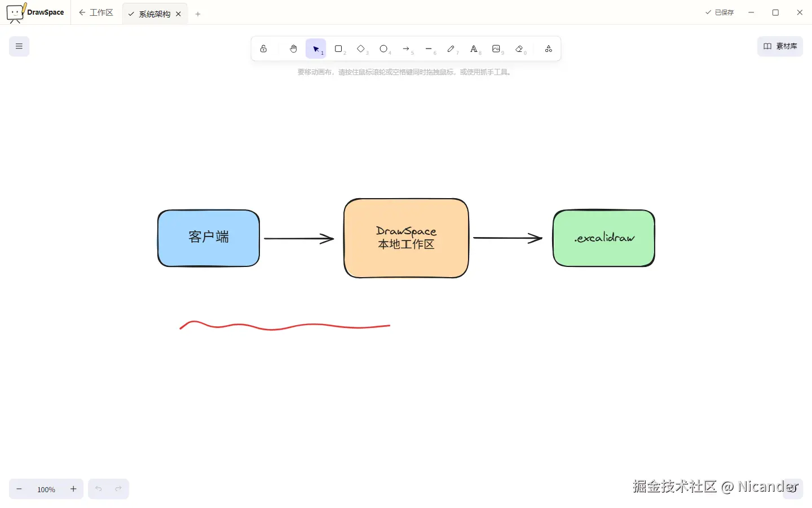The image size is (812, 508).
Task: Select arrow pointing to .excalidraw box
Action: [507, 238]
